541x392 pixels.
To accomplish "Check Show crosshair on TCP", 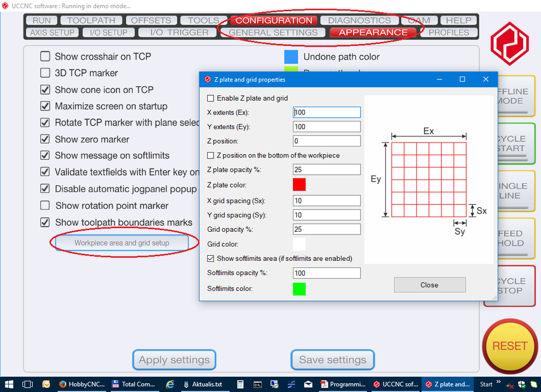I will coord(45,56).
